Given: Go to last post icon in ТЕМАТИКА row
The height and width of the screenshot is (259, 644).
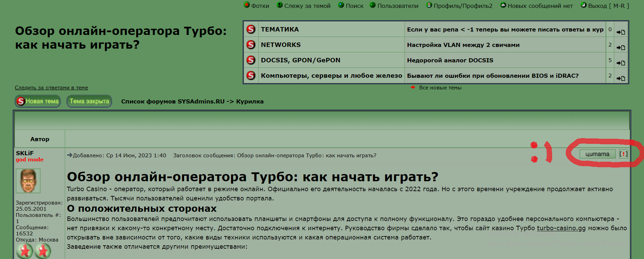Looking at the screenshot, I should (x=621, y=32).
